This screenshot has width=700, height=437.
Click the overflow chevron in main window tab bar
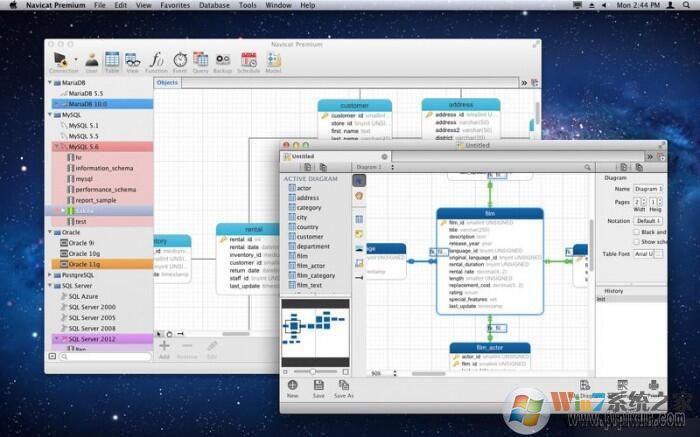click(524, 83)
